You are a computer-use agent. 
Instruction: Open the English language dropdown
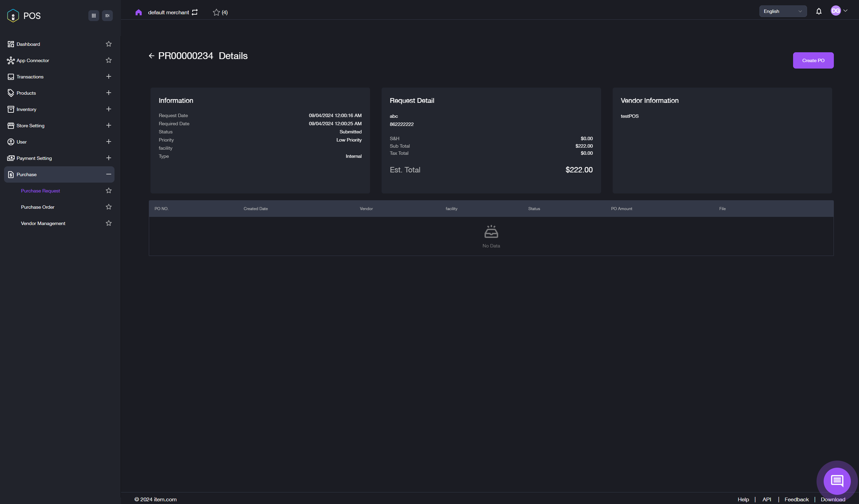783,12
